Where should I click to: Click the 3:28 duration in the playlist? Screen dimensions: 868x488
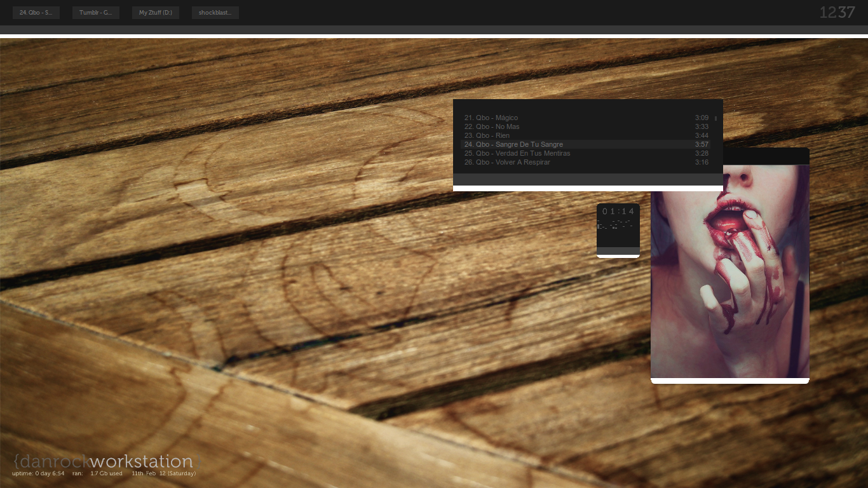(702, 153)
